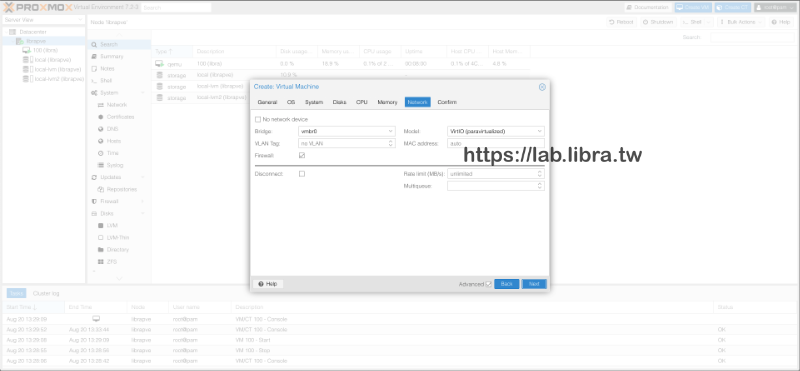Open the Memory tab
The width and height of the screenshot is (800, 371).
click(387, 102)
